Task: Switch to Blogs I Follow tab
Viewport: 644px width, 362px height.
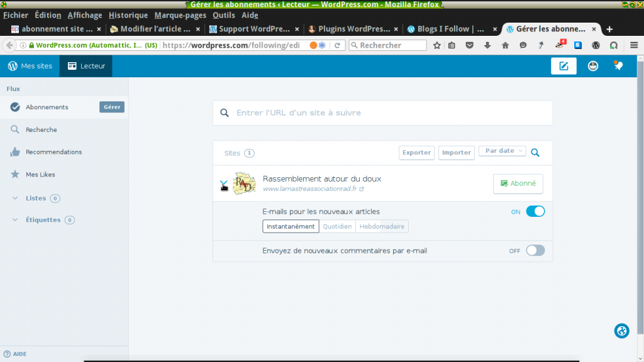Action: pyautogui.click(x=446, y=29)
